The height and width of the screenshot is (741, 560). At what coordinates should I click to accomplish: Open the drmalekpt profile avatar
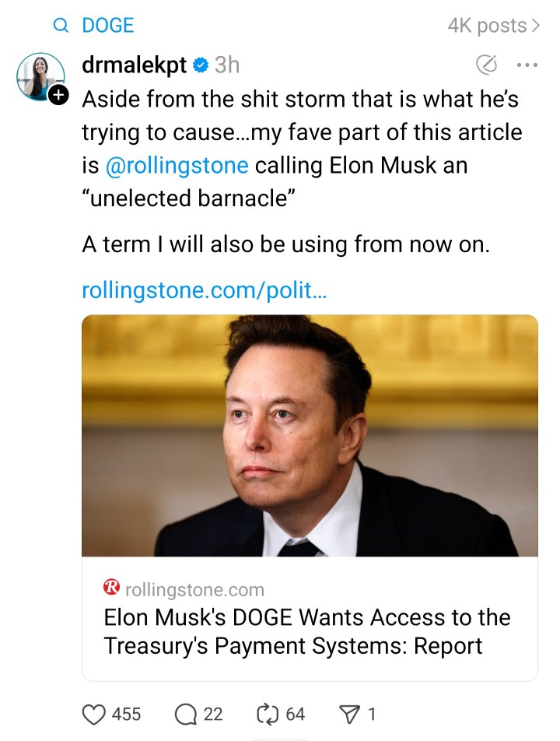pos(40,76)
